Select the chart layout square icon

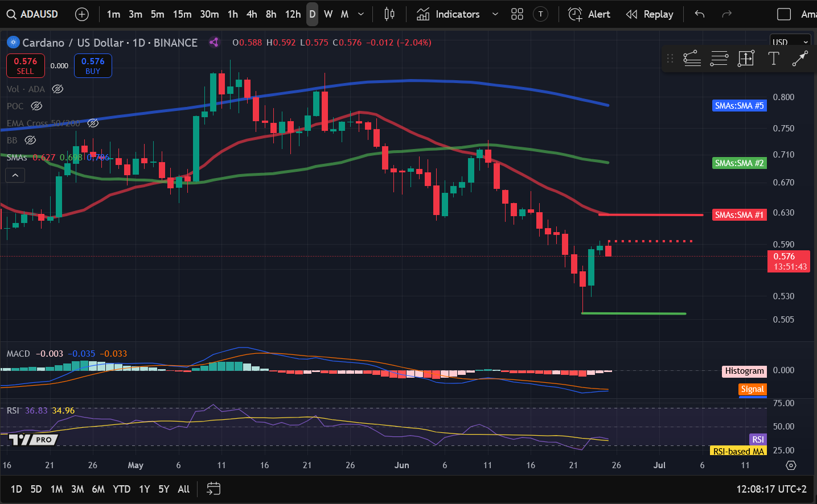[784, 14]
